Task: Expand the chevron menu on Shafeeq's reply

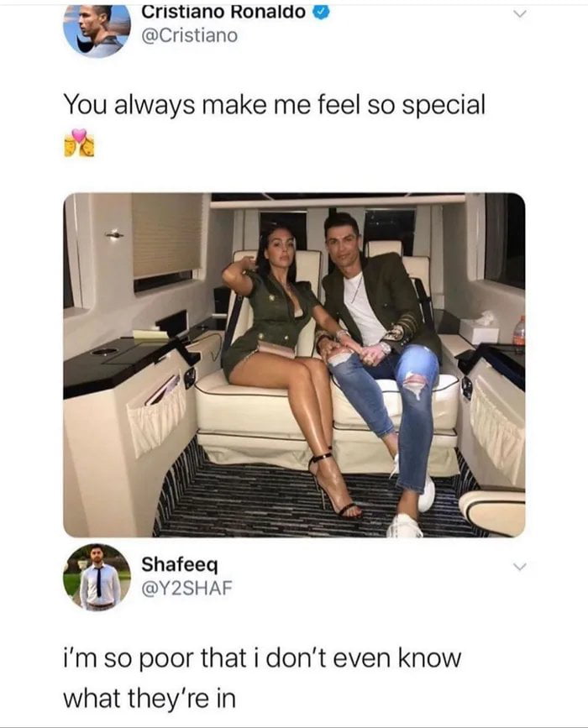Action: 521,567
